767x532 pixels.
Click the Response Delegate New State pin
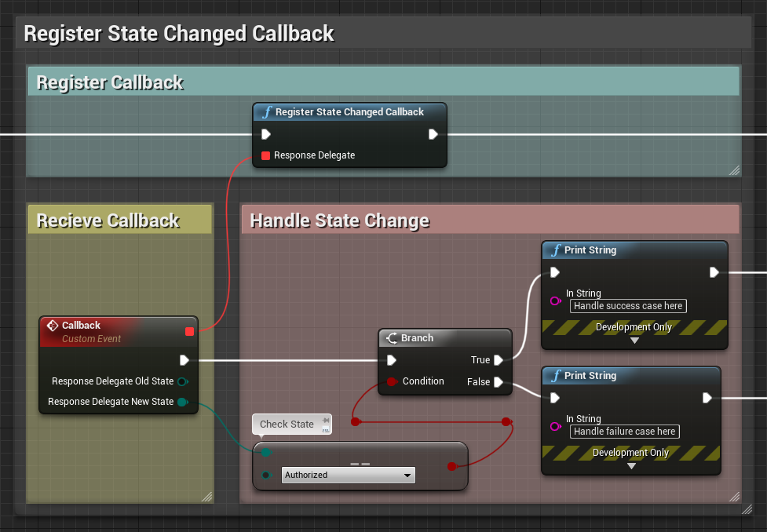[x=182, y=402]
